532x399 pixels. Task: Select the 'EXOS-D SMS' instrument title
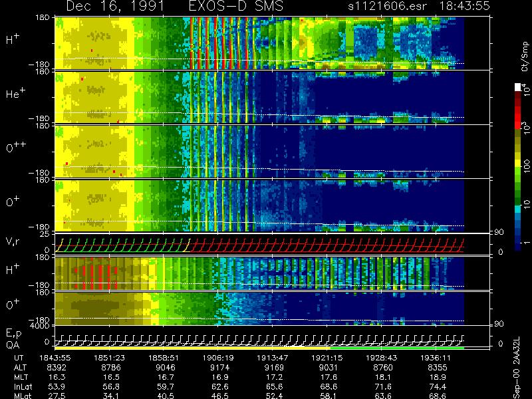tap(236, 6)
